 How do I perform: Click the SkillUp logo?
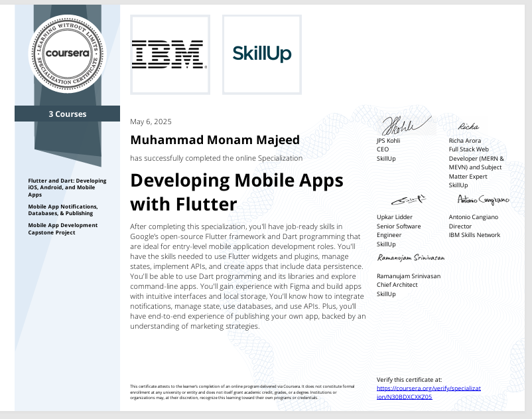262,54
